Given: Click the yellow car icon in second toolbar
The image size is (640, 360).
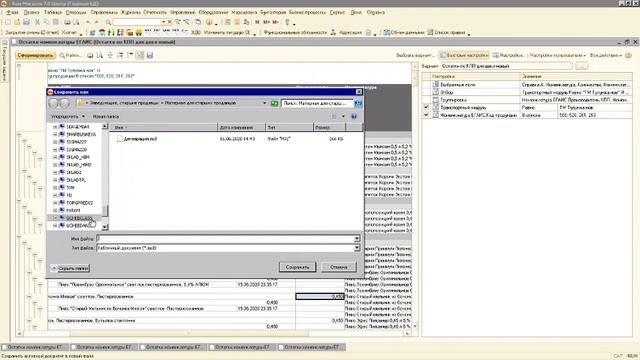Looking at the screenshot, I should (139, 32).
